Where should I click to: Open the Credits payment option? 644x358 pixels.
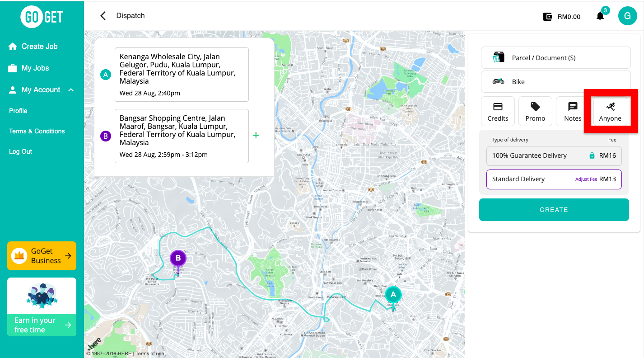click(x=498, y=111)
